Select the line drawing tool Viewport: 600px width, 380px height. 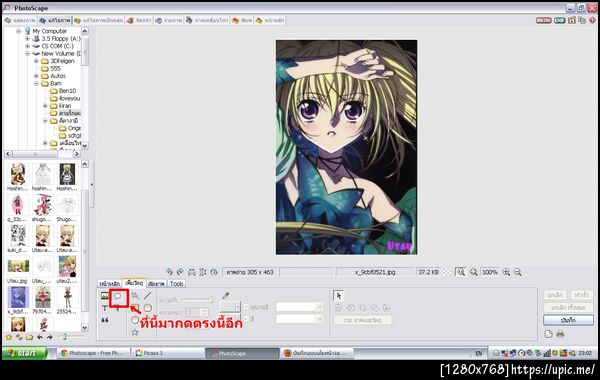pyautogui.click(x=148, y=296)
